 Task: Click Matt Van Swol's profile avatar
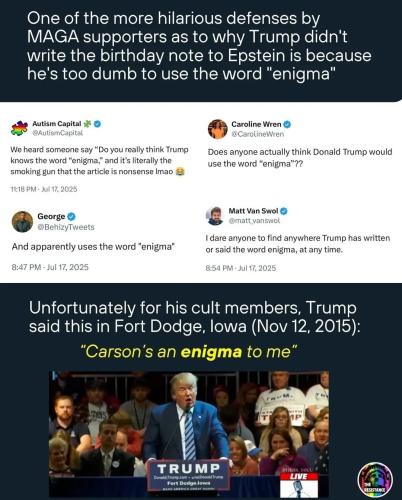214,216
